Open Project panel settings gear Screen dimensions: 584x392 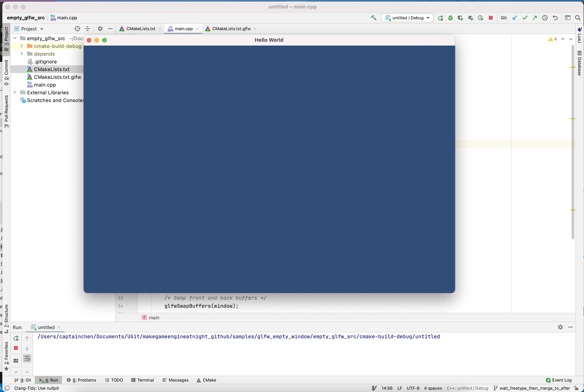100,29
